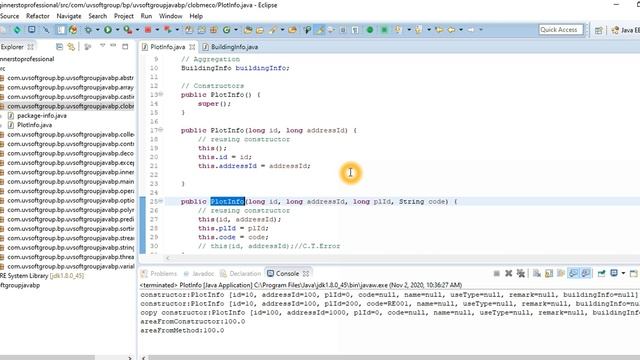Collapse constructor fold marker at line 17
Image resolution: width=640 pixels, height=360 pixels.
(x=161, y=130)
